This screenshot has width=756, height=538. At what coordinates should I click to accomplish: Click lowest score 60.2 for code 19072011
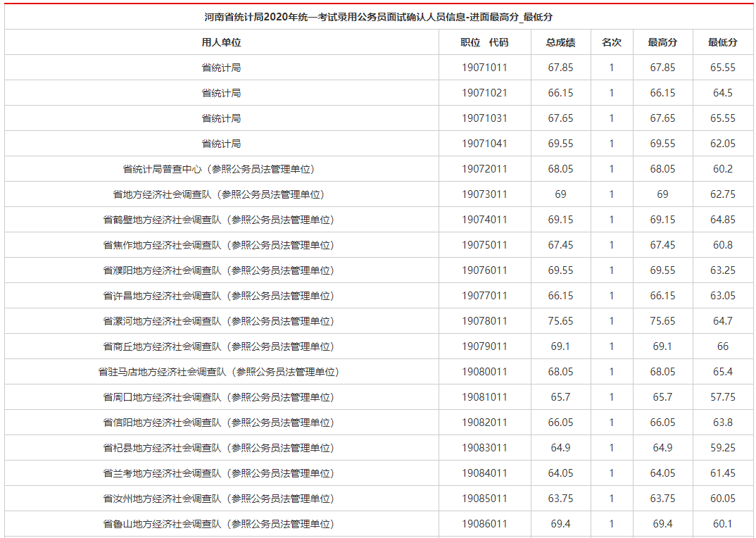pos(723,170)
